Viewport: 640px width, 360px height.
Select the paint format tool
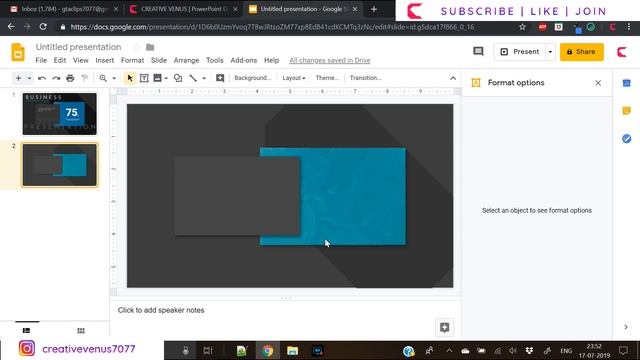[x=84, y=78]
